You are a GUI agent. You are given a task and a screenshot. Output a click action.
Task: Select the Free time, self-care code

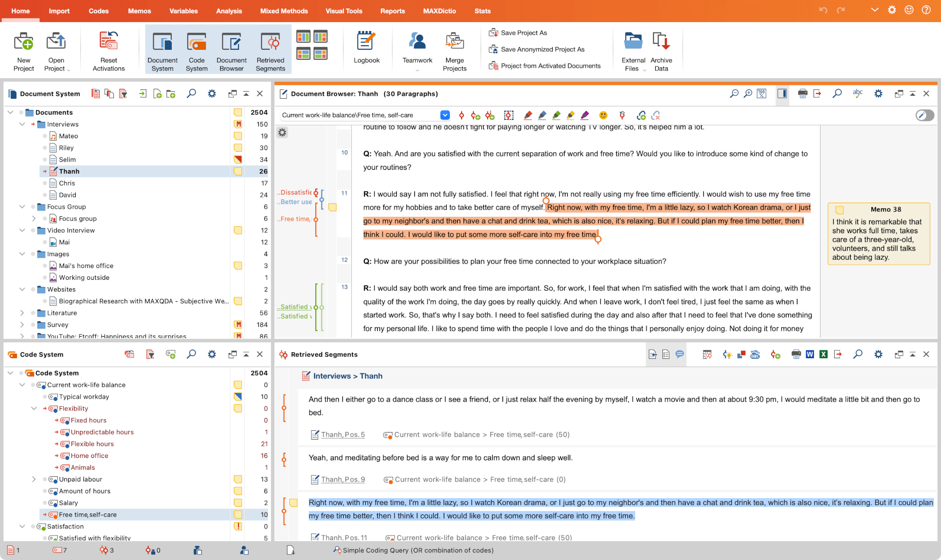(88, 515)
